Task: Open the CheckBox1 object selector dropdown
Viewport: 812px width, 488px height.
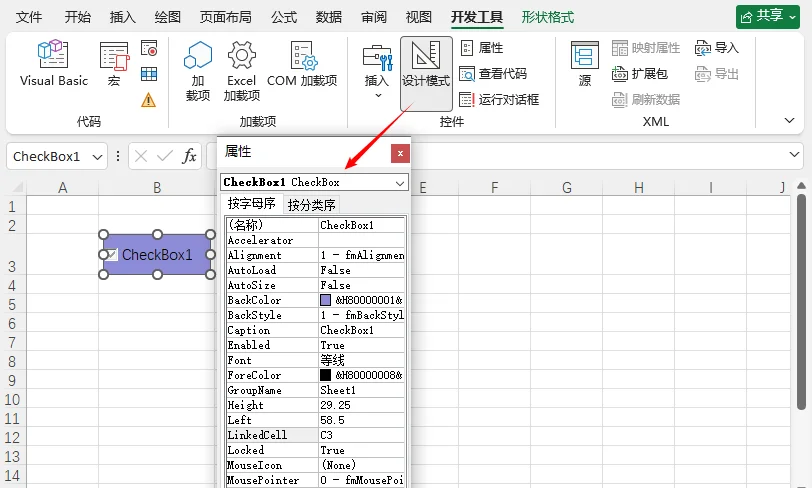Action: pyautogui.click(x=400, y=183)
